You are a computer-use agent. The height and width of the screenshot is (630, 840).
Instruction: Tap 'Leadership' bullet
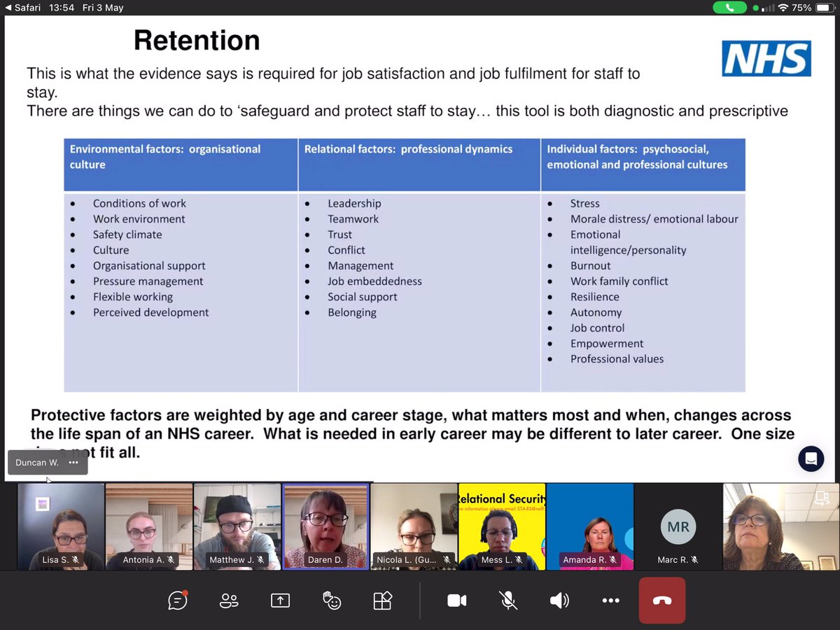coord(354,203)
